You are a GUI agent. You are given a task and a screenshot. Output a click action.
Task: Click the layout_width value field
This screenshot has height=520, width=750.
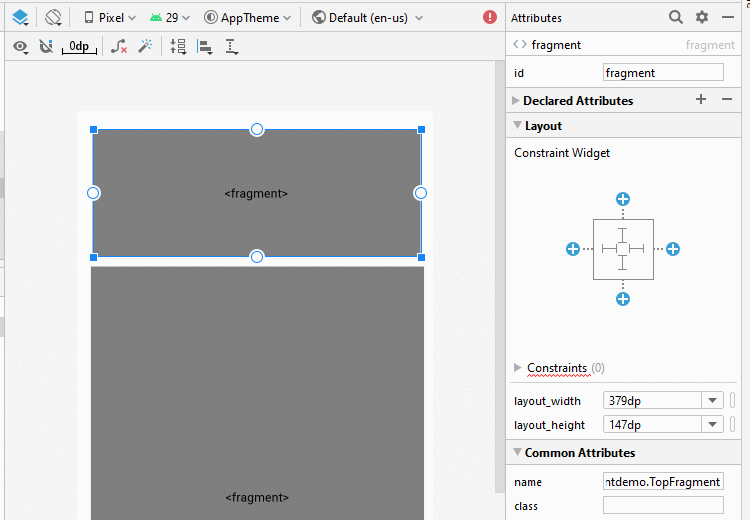(652, 400)
